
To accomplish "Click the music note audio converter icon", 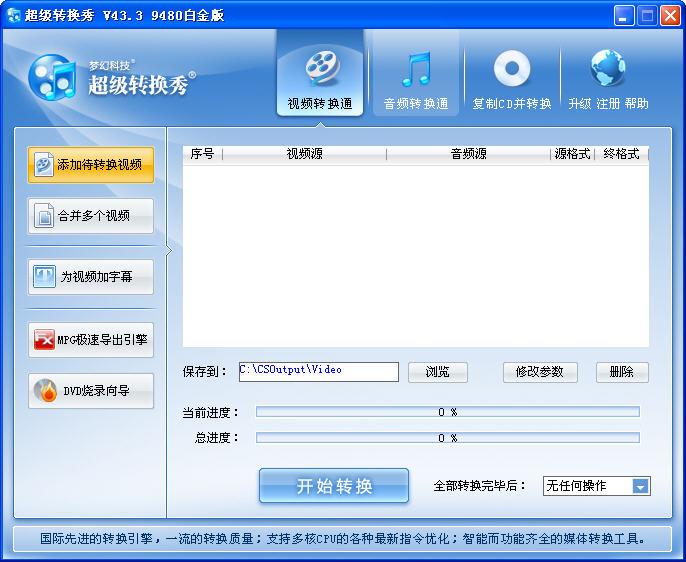I will 416,69.
